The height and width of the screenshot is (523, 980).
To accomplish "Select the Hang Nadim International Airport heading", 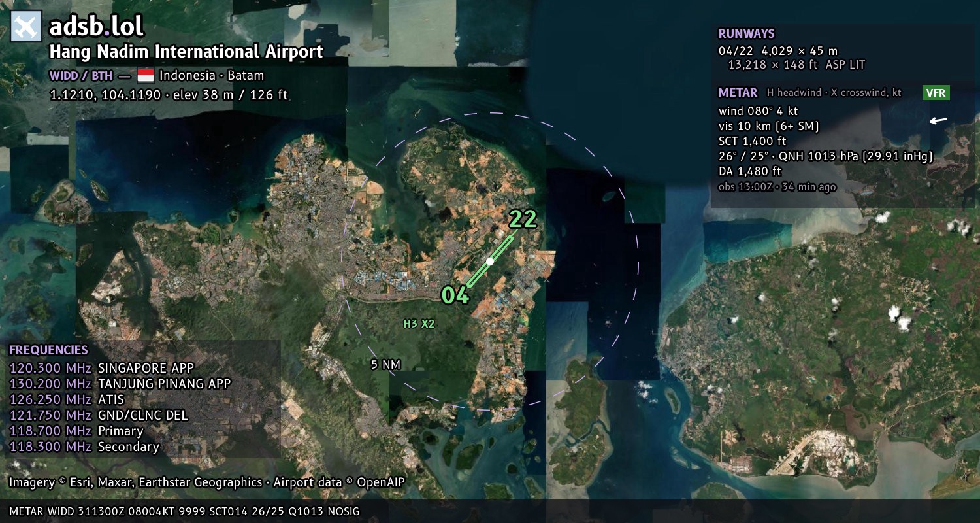I will coord(186,52).
